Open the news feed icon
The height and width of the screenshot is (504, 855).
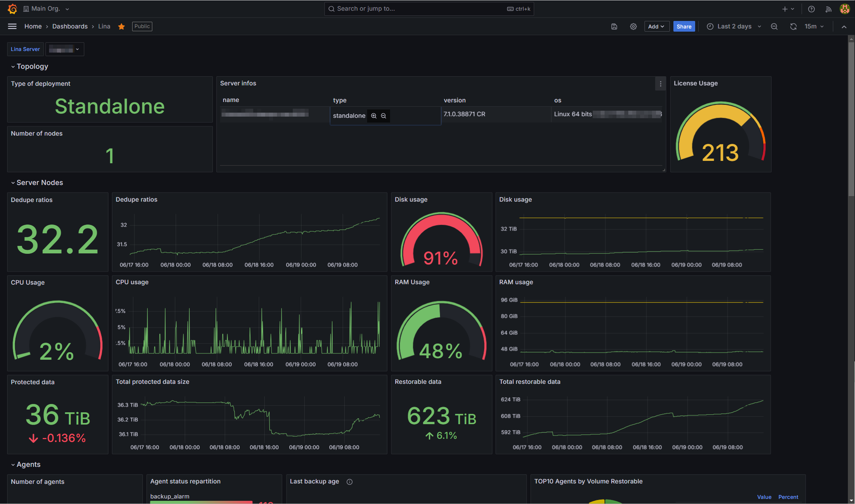click(828, 9)
